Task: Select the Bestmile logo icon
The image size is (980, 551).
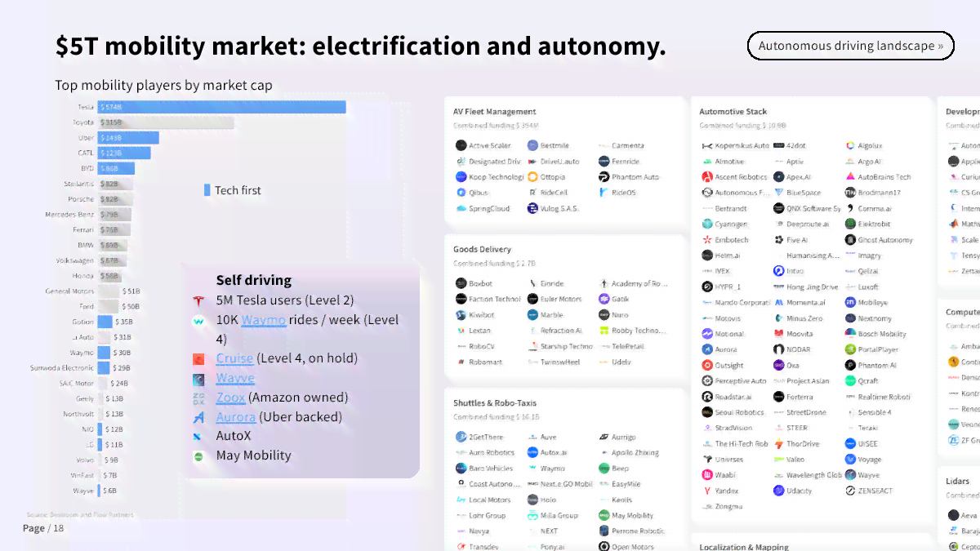Action: (532, 146)
